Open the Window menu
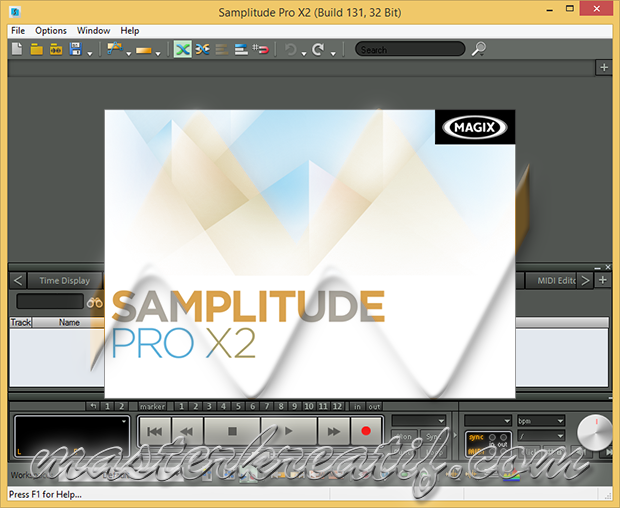Image resolution: width=620 pixels, height=508 pixels. [93, 31]
